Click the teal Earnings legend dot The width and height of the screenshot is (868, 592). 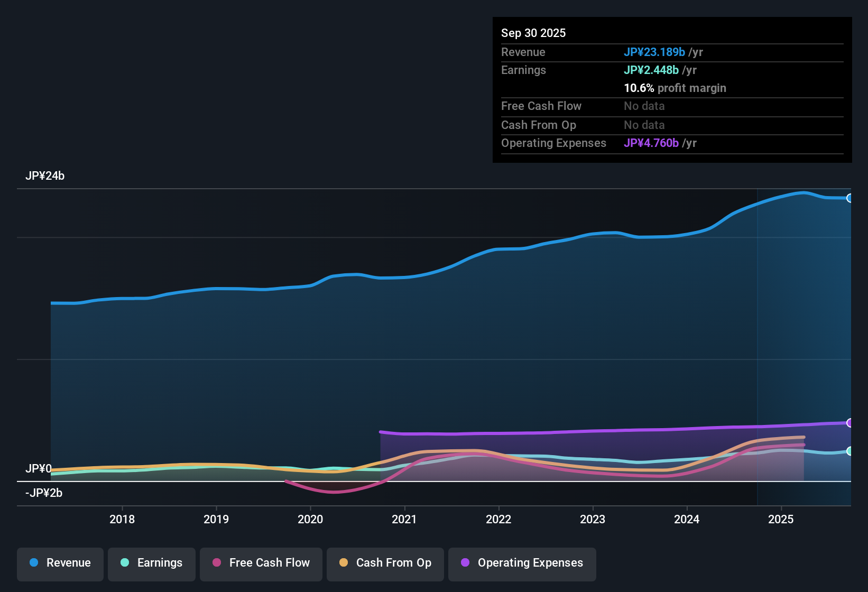[125, 563]
